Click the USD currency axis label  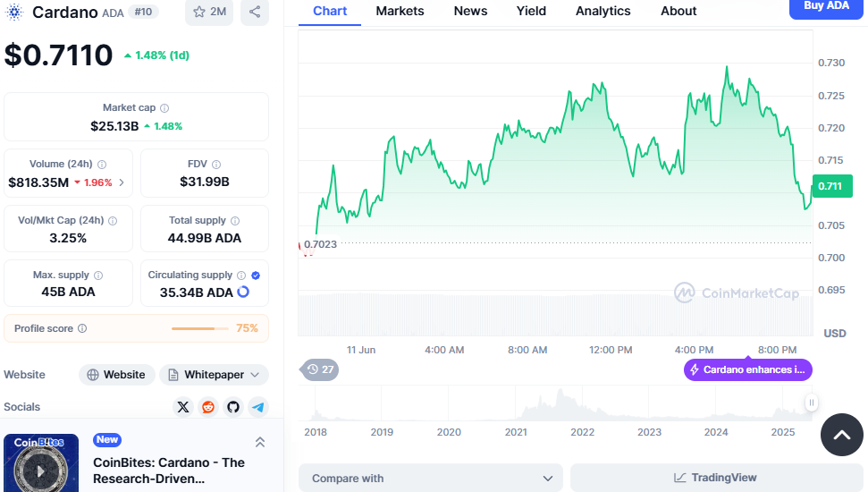pos(835,334)
